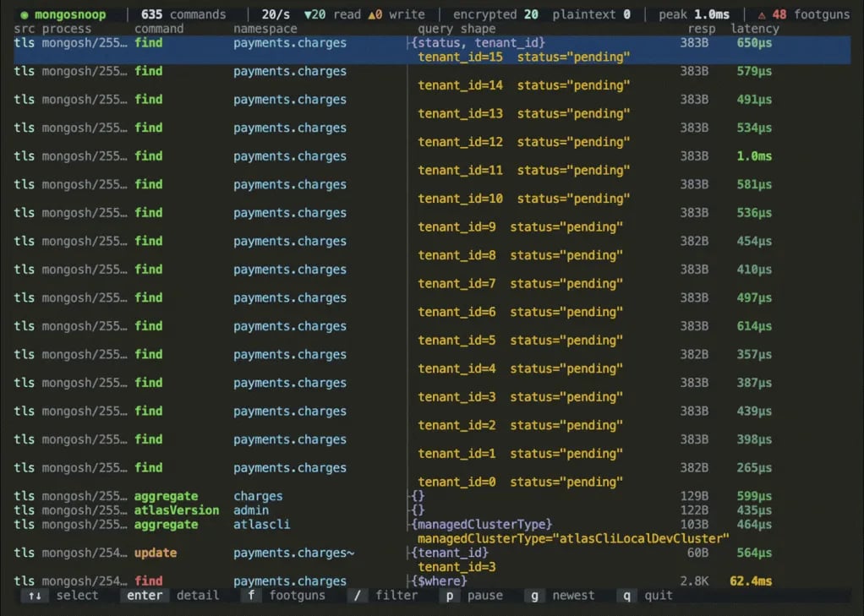Click the src column header
Viewport: 864px width, 616px height.
pos(25,29)
